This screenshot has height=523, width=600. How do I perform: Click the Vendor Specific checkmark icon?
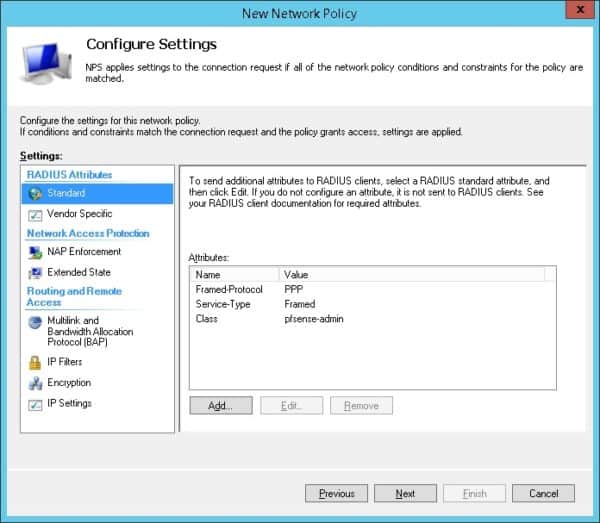36,214
